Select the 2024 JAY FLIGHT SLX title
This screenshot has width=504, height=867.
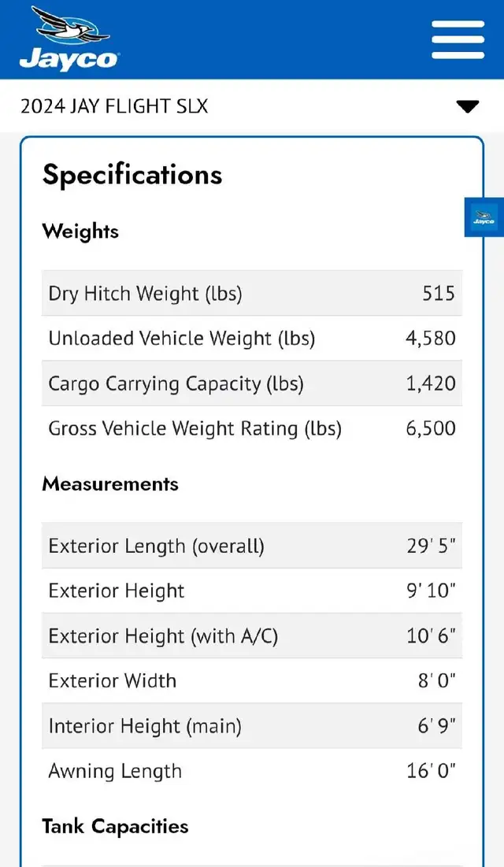pos(114,106)
